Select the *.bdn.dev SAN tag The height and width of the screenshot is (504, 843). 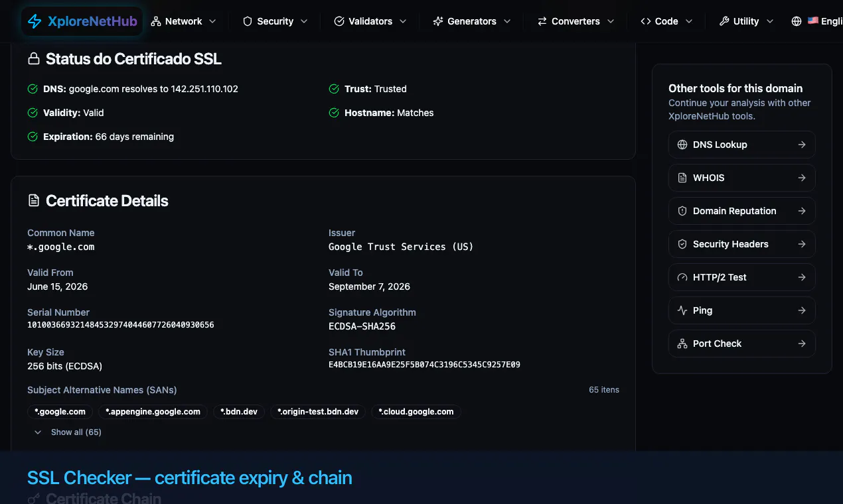[239, 412]
